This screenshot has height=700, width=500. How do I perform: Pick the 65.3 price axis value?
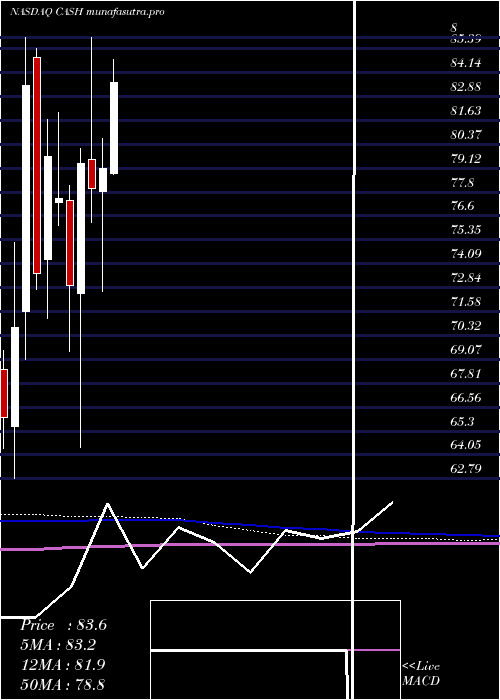coord(462,421)
